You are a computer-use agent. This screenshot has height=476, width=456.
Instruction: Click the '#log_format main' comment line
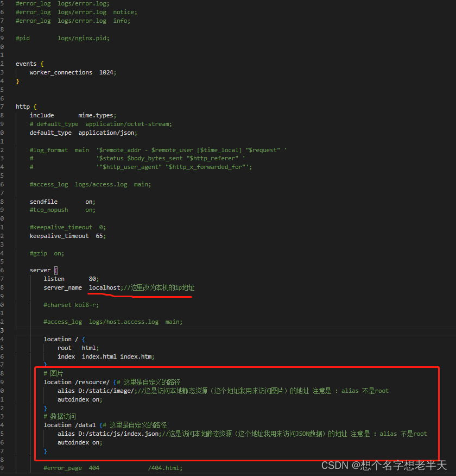158,150
